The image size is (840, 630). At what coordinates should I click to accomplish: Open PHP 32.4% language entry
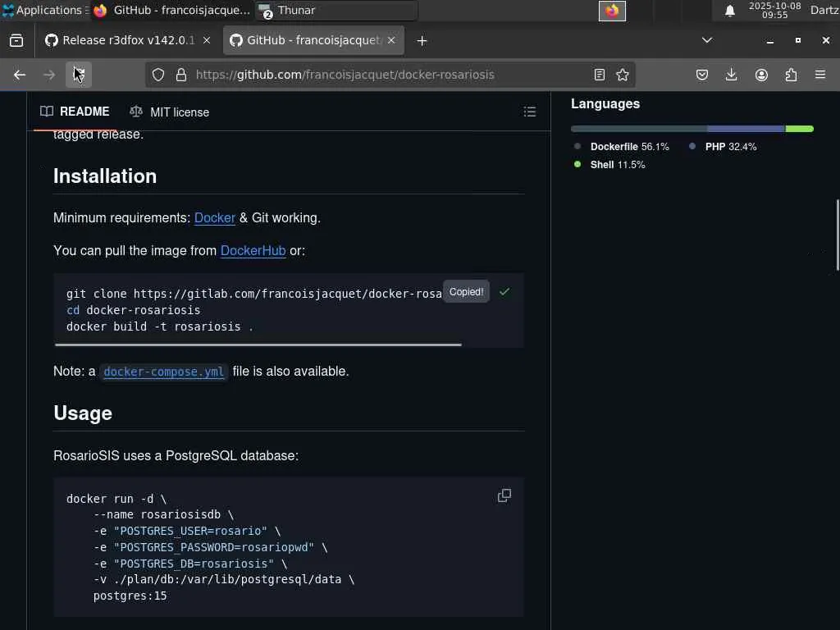723,147
